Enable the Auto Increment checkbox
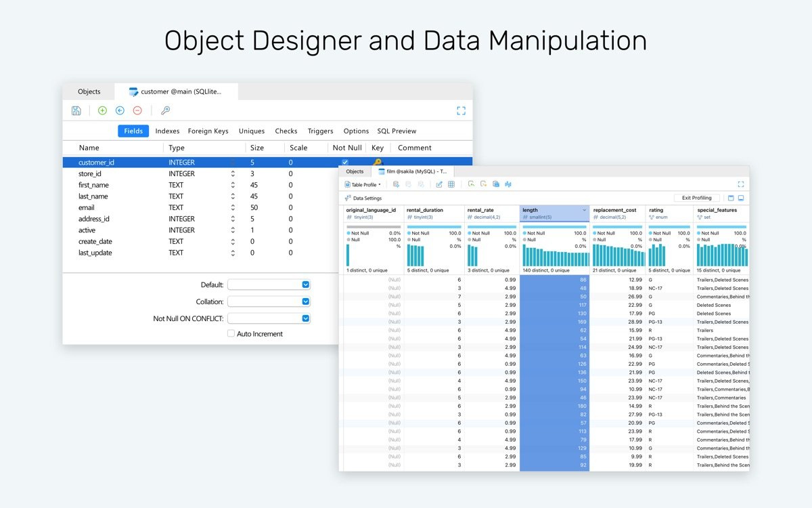This screenshot has width=812, height=508. pyautogui.click(x=231, y=334)
